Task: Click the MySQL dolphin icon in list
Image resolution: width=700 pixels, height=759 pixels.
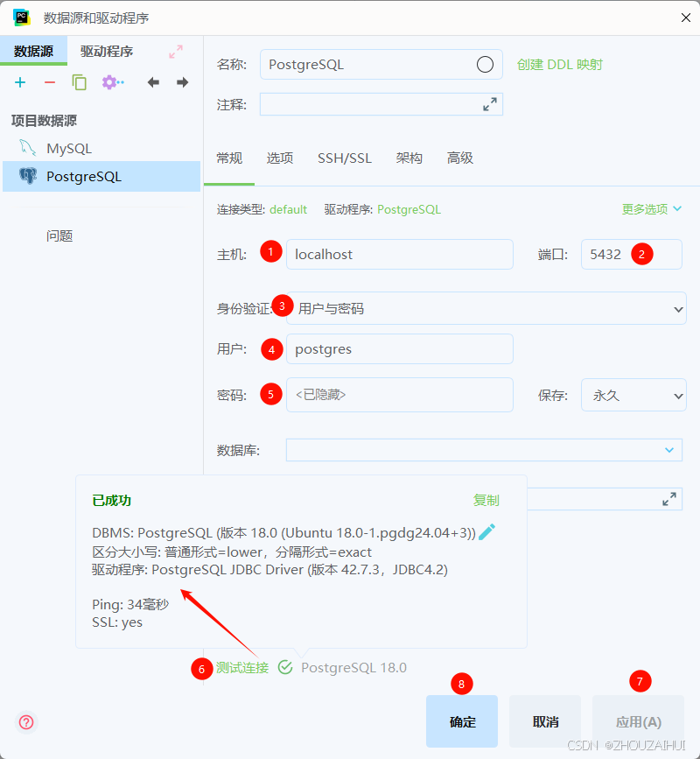Action: click(28, 148)
